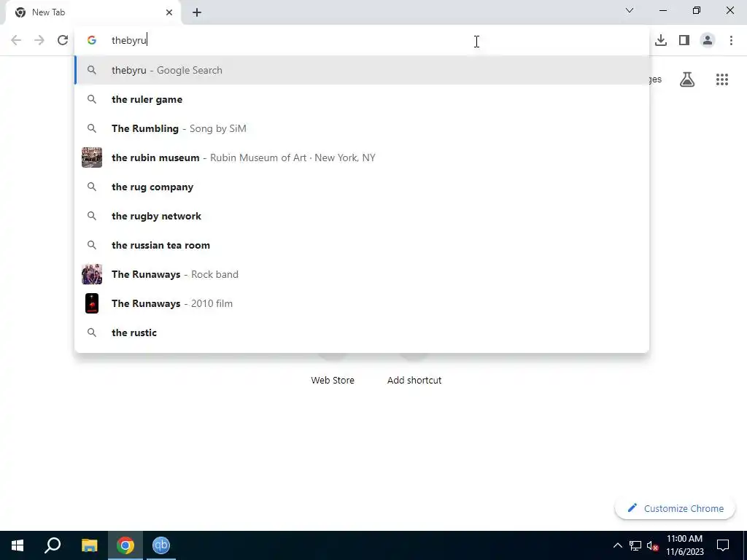Open the tab search chevron
The height and width of the screenshot is (560, 747).
630,10
